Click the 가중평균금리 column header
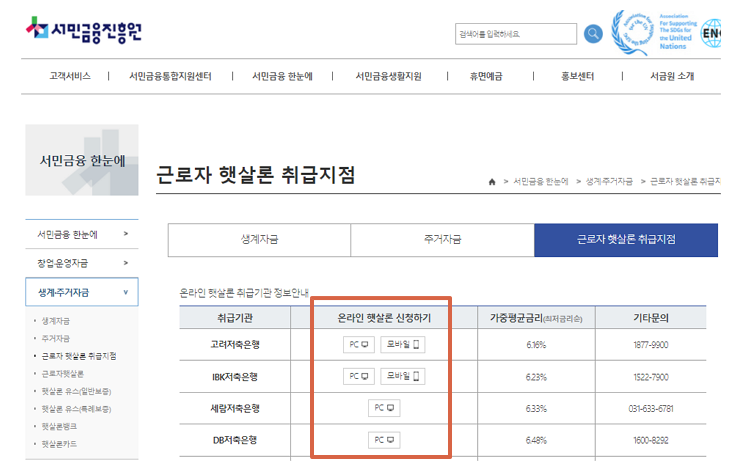The height and width of the screenshot is (468, 734). coord(536,318)
